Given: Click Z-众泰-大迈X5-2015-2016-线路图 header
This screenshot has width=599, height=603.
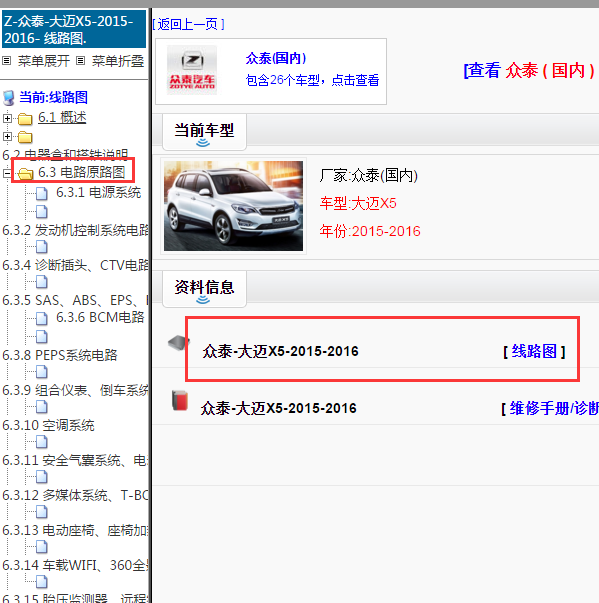Looking at the screenshot, I should tap(74, 29).
